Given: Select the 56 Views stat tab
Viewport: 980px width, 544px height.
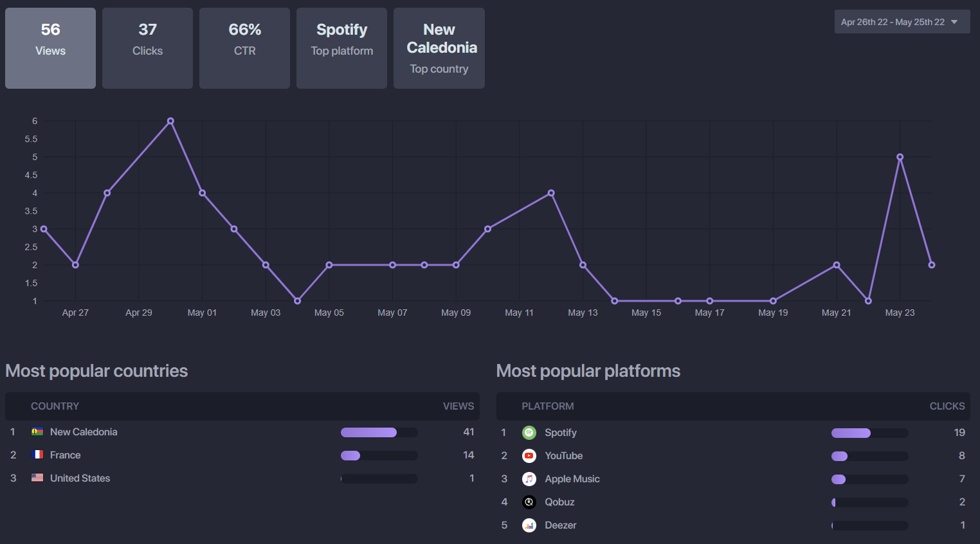Looking at the screenshot, I should pyautogui.click(x=50, y=48).
